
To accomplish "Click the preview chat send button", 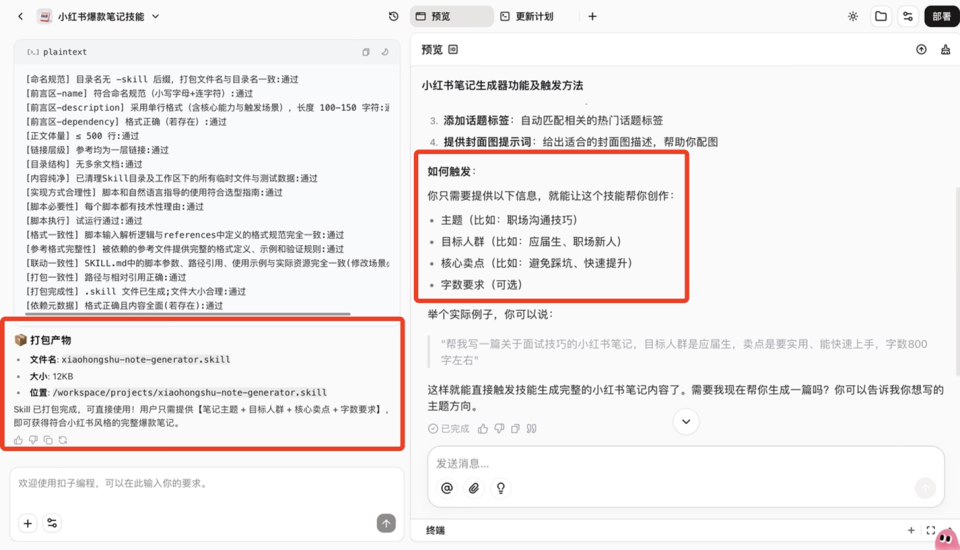I will [x=925, y=488].
